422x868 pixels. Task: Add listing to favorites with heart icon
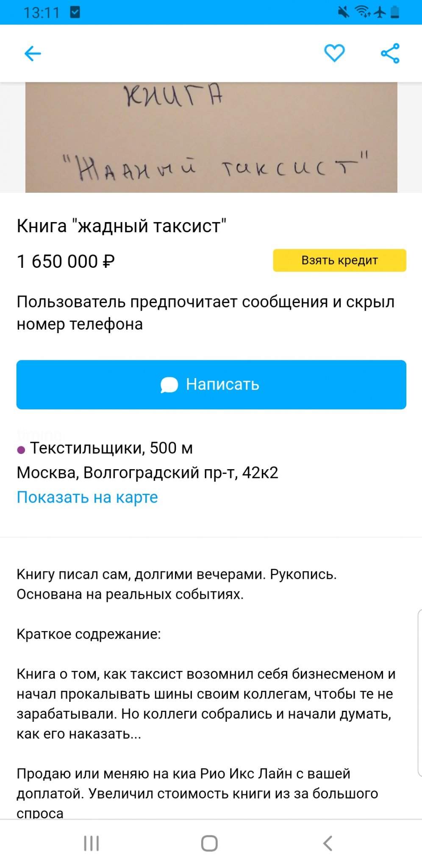tap(334, 53)
